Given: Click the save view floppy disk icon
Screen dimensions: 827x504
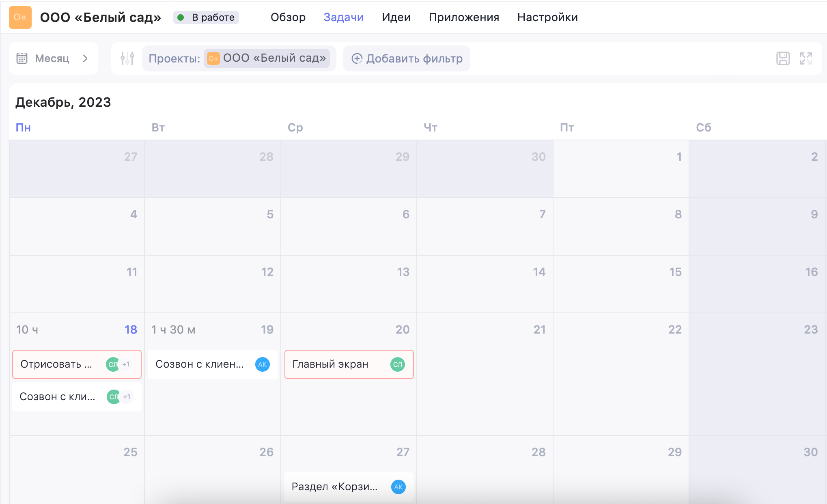Looking at the screenshot, I should [783, 58].
